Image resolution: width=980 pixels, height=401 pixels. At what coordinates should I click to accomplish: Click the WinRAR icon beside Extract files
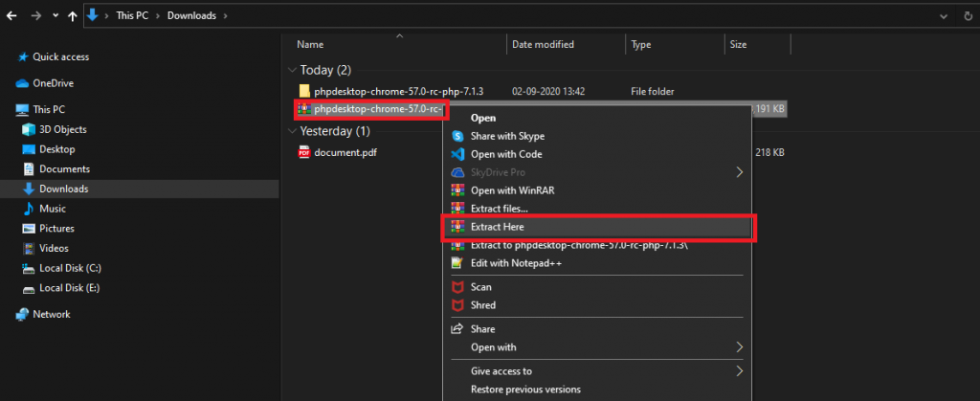[457, 208]
